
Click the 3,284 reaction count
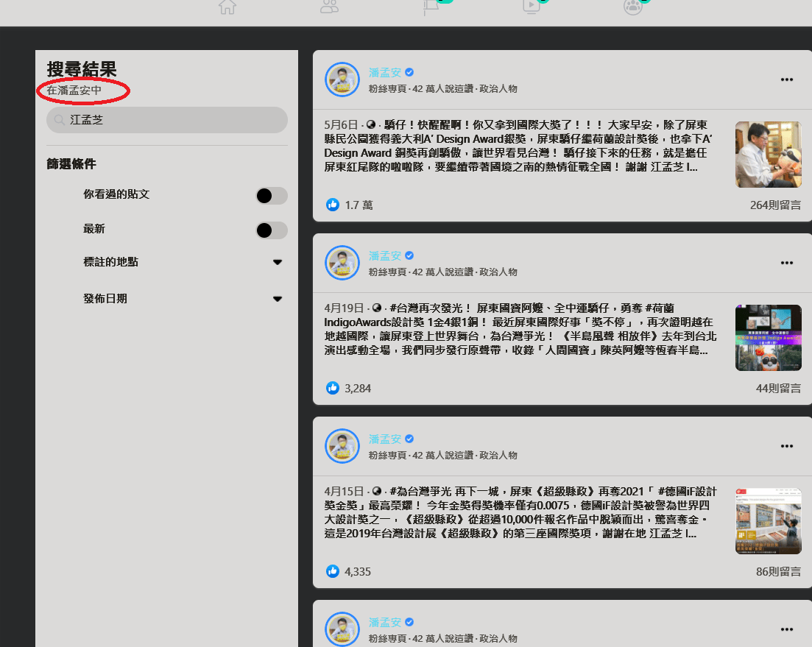point(358,388)
